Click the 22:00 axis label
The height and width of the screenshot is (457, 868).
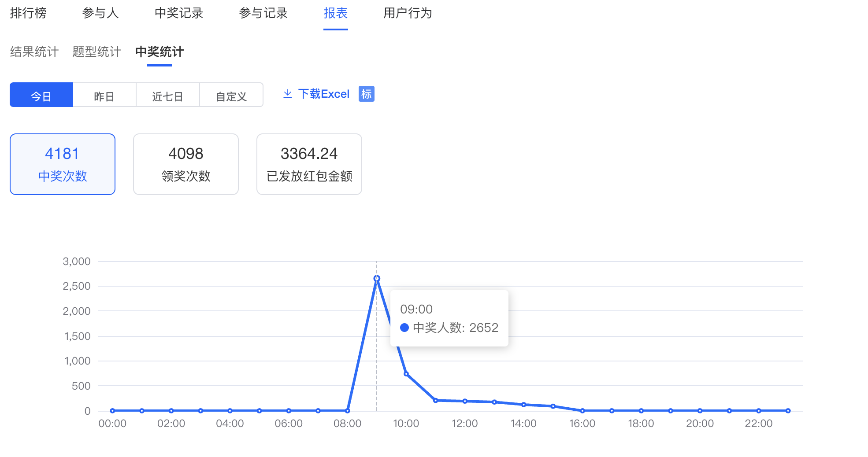tap(759, 424)
